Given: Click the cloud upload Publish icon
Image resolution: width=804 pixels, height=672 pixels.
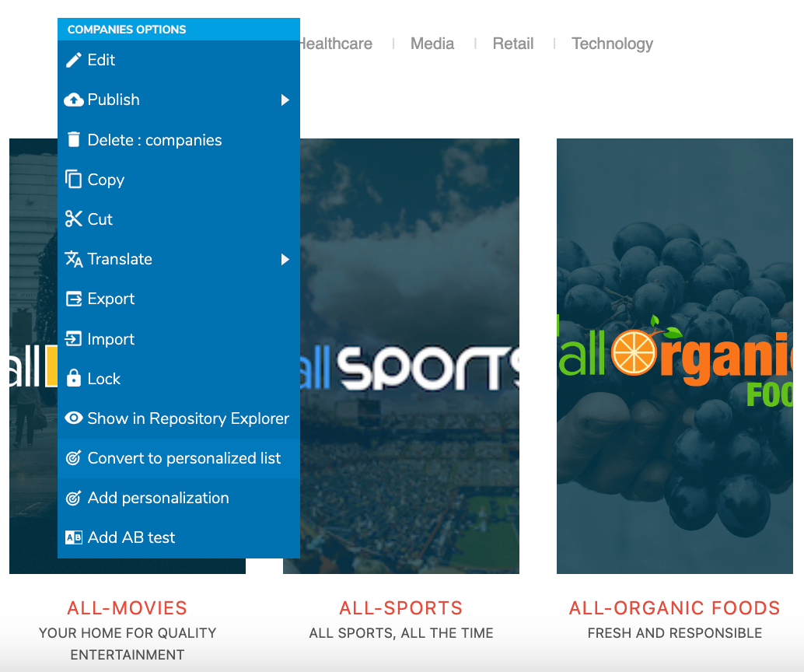Looking at the screenshot, I should (x=74, y=100).
